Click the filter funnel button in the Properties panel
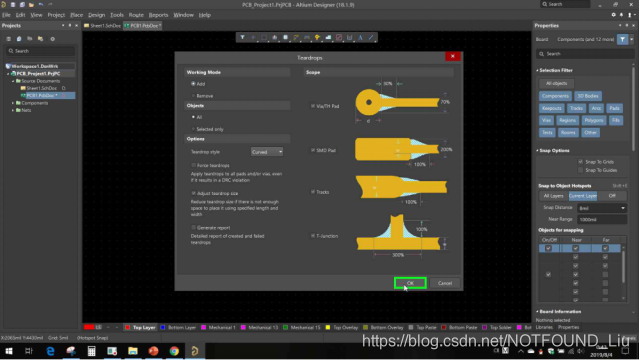 pos(623,40)
